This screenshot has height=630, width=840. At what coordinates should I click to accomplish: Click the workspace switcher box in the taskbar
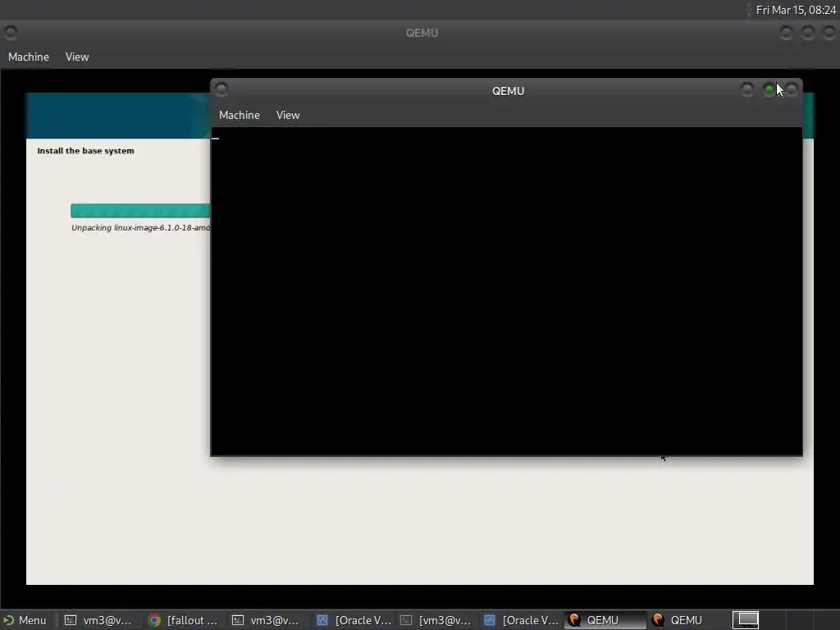[x=745, y=620]
